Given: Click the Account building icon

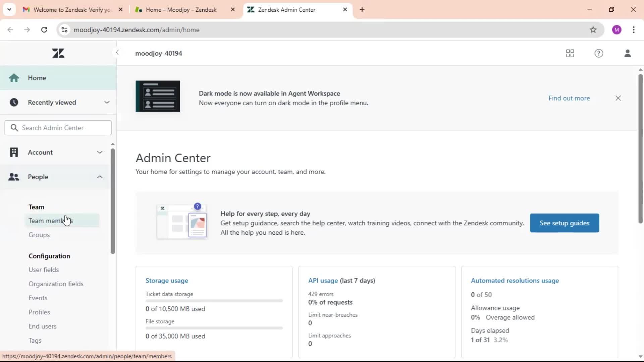Looking at the screenshot, I should coord(14,152).
